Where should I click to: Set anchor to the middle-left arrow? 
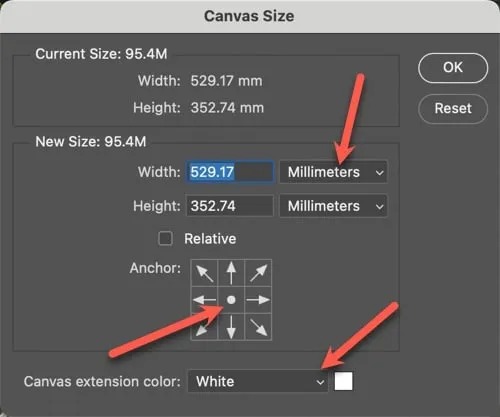[x=204, y=300]
